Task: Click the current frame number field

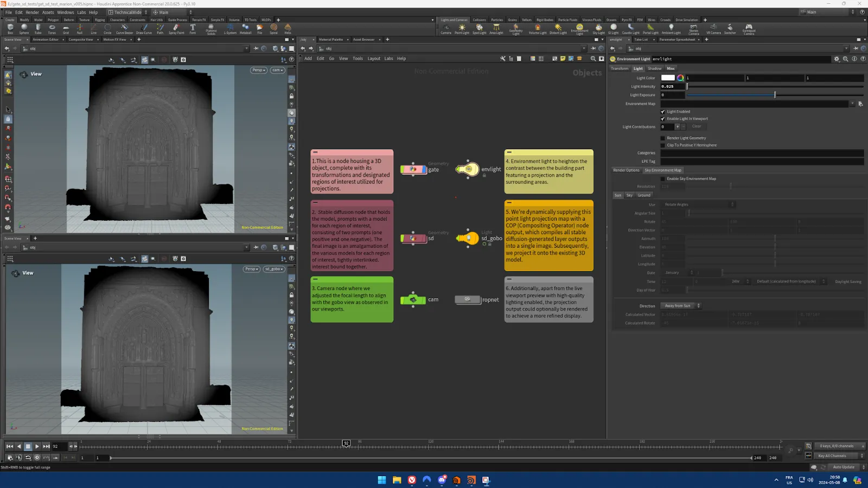Action: pos(59,446)
